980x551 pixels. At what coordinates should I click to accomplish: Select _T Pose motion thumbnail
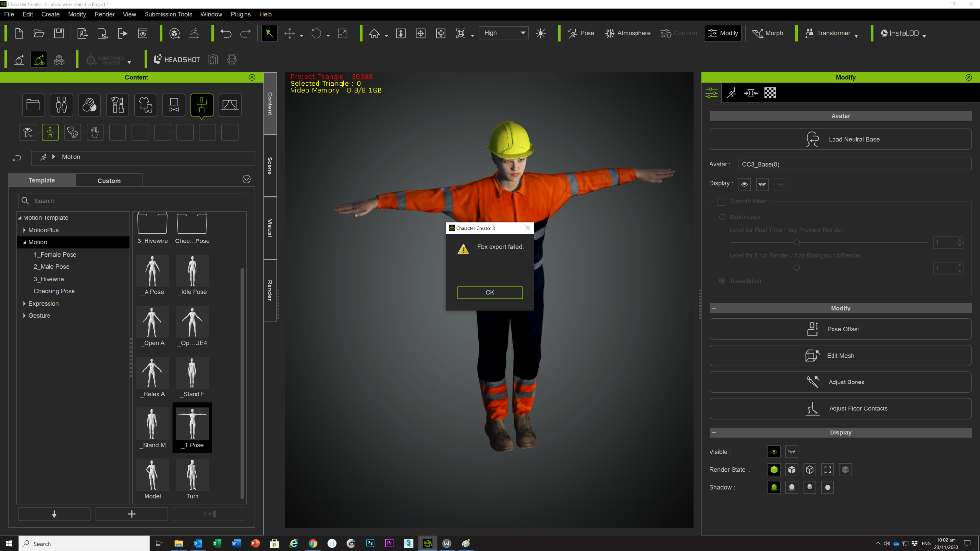tap(192, 428)
